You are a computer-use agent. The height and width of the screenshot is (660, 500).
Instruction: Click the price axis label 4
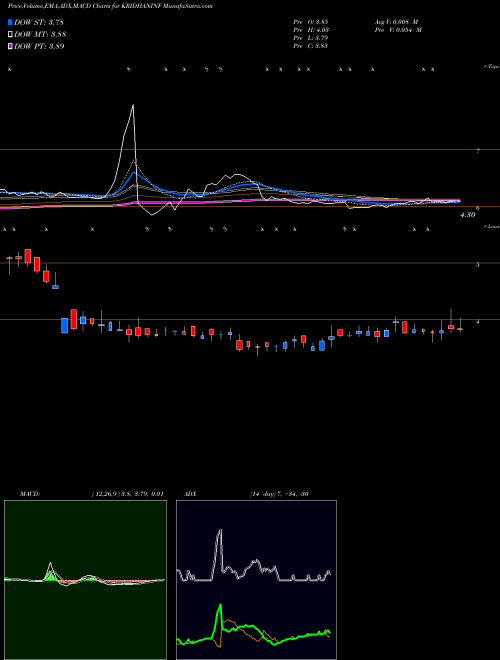click(478, 322)
